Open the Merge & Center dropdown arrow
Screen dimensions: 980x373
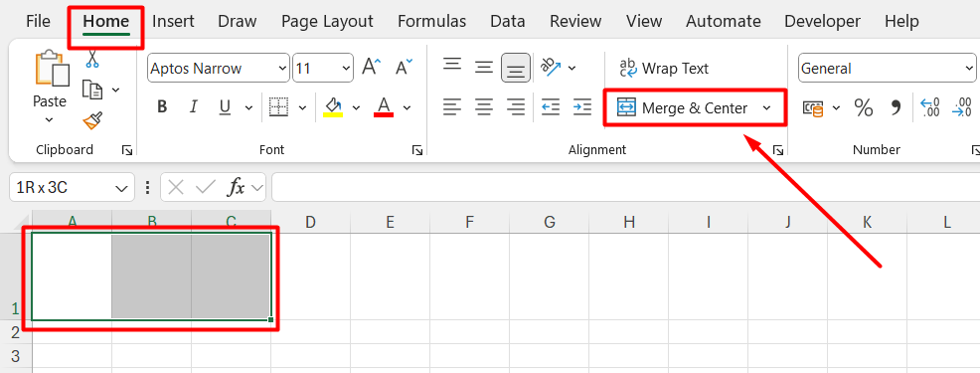[767, 108]
